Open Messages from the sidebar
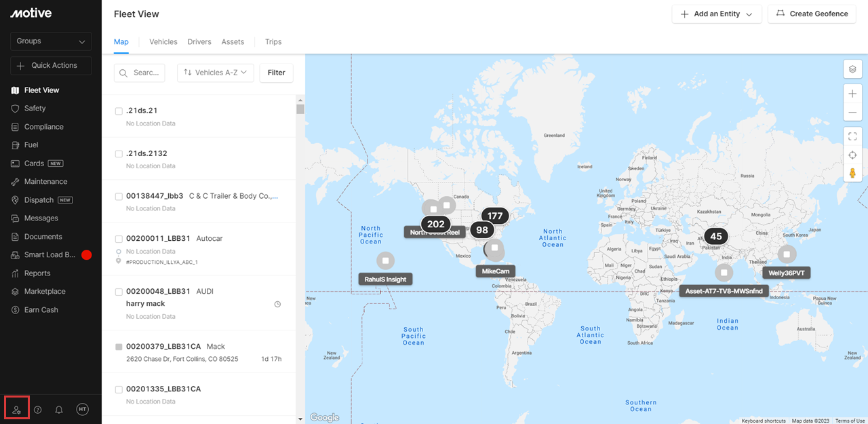The height and width of the screenshot is (424, 868). pos(41,218)
